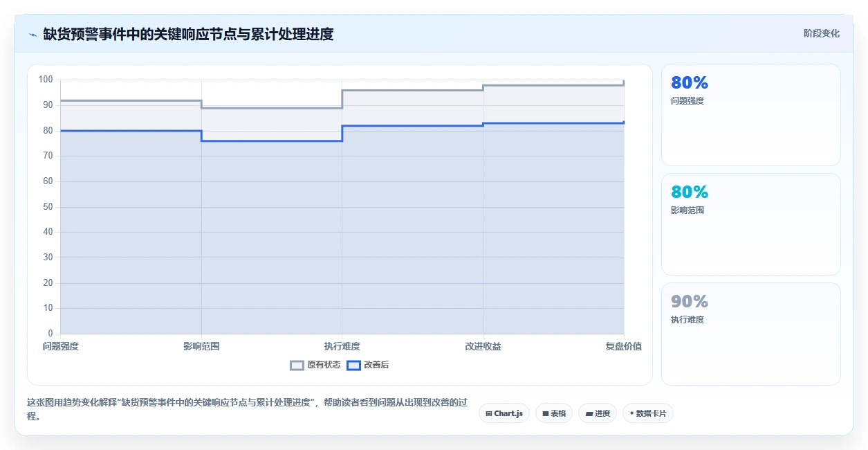Viewport: 868px width, 450px height.
Task: Click the 改进收益 x-axis label
Action: [483, 346]
